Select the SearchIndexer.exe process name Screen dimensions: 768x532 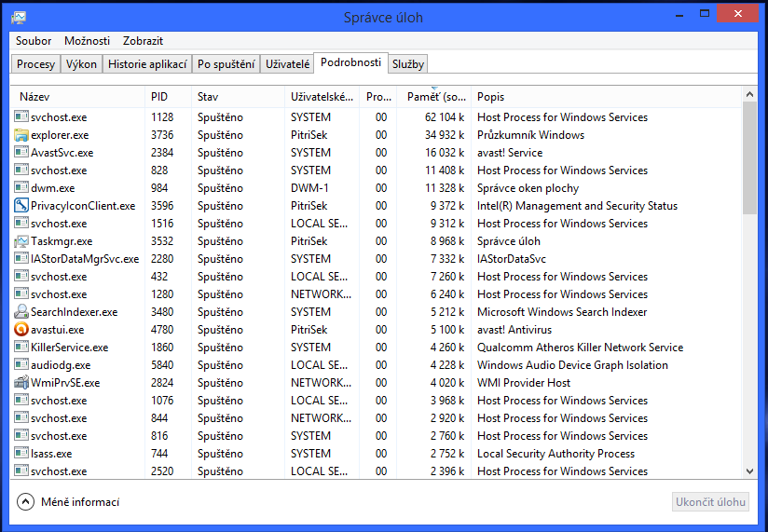74,312
